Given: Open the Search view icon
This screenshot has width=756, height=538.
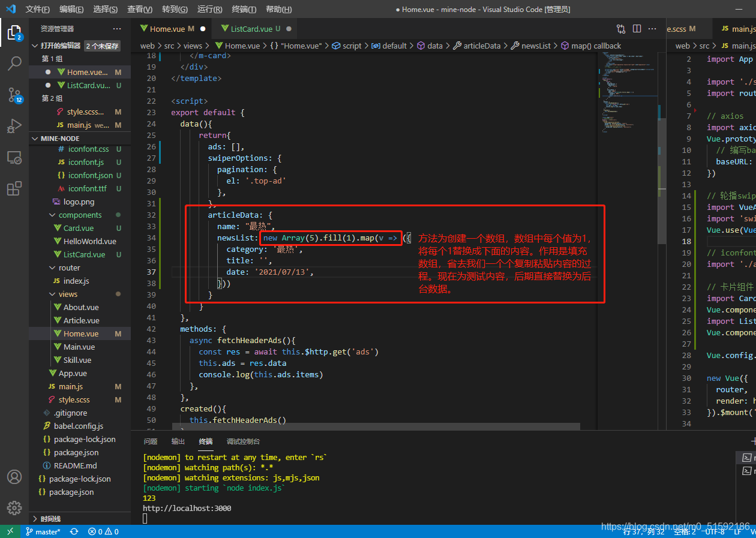Looking at the screenshot, I should tap(14, 63).
